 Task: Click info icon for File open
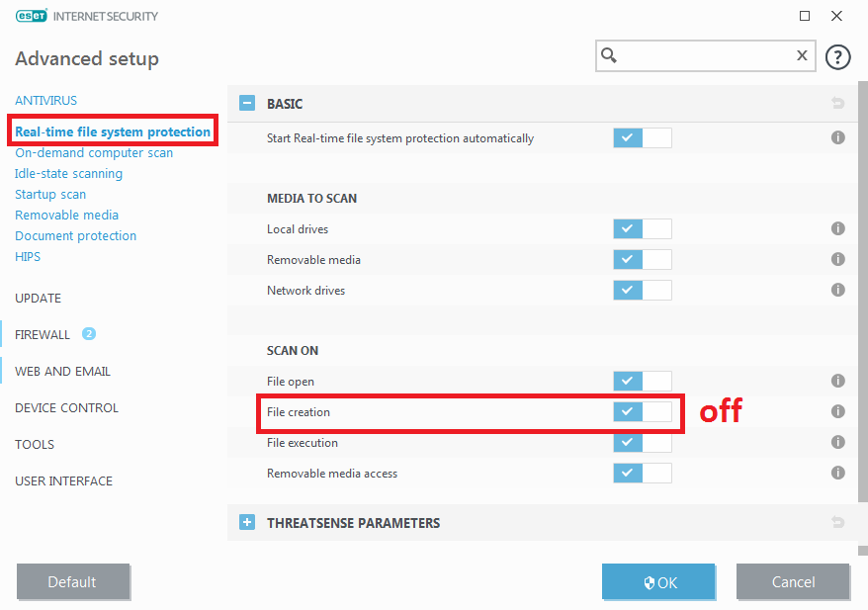click(837, 381)
